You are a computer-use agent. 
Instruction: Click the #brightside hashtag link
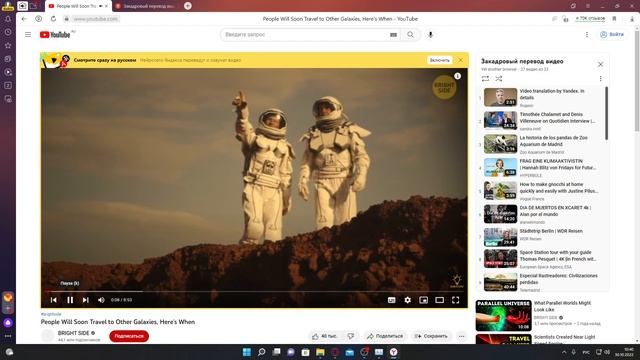coord(51,314)
